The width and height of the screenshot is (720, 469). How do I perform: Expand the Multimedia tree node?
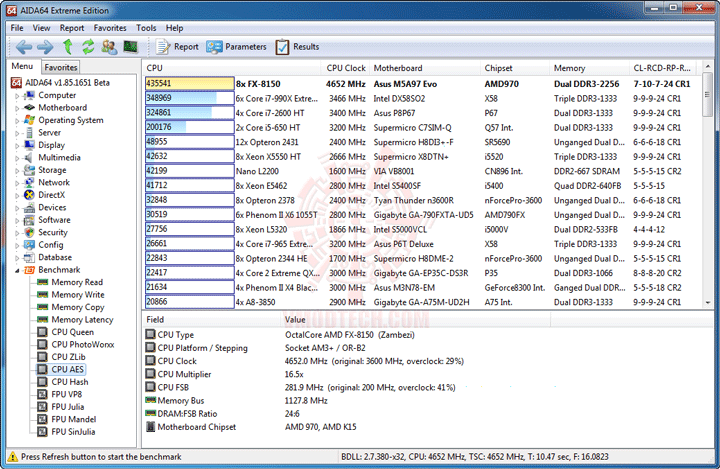pyautogui.click(x=17, y=158)
